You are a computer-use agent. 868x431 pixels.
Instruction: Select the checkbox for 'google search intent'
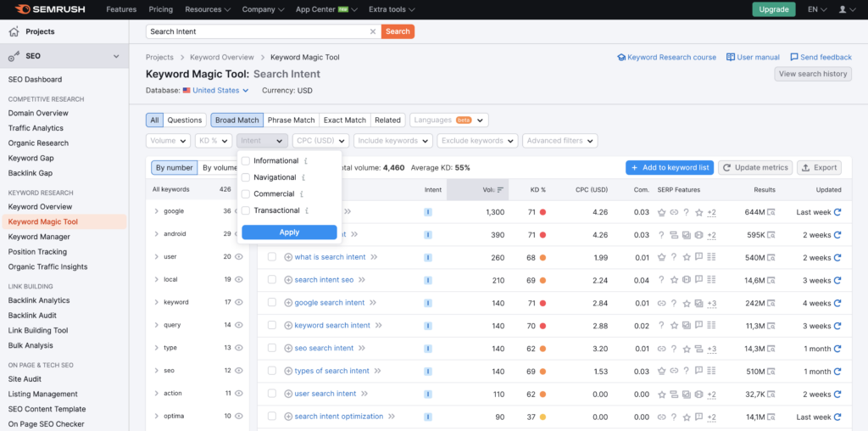pos(272,303)
